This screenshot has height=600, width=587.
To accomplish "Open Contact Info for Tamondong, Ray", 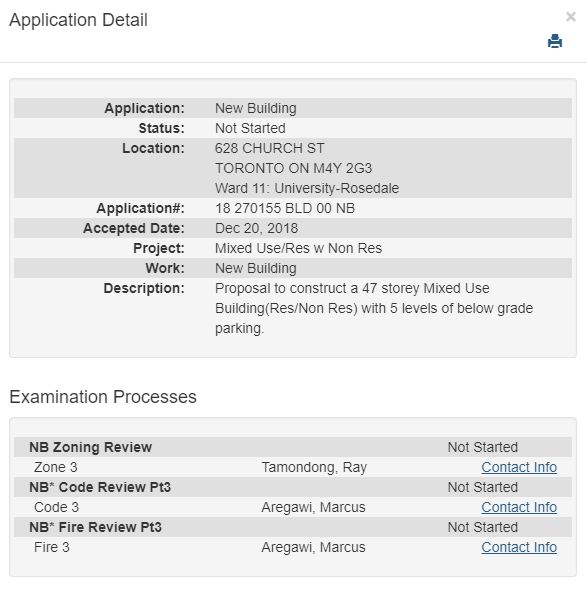I will (x=519, y=467).
